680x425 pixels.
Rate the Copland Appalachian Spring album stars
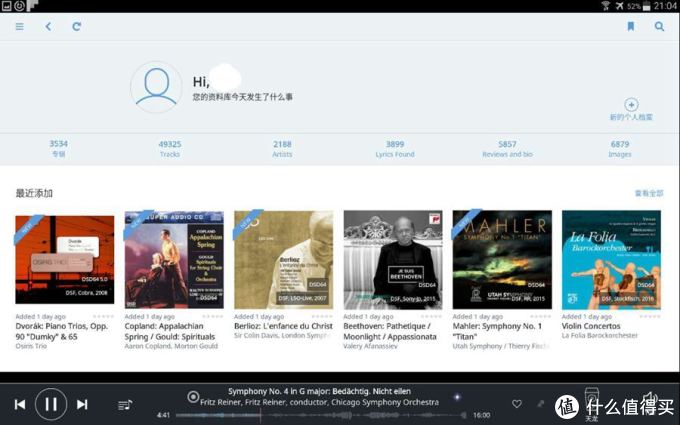tap(212, 317)
